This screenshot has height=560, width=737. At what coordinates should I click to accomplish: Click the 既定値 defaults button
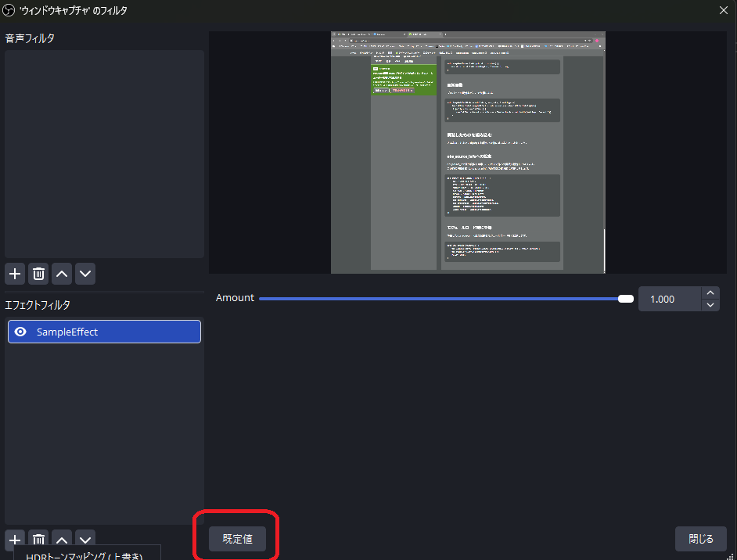(237, 539)
